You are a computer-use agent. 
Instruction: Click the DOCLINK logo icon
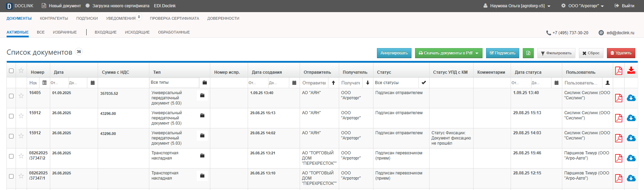pos(9,6)
